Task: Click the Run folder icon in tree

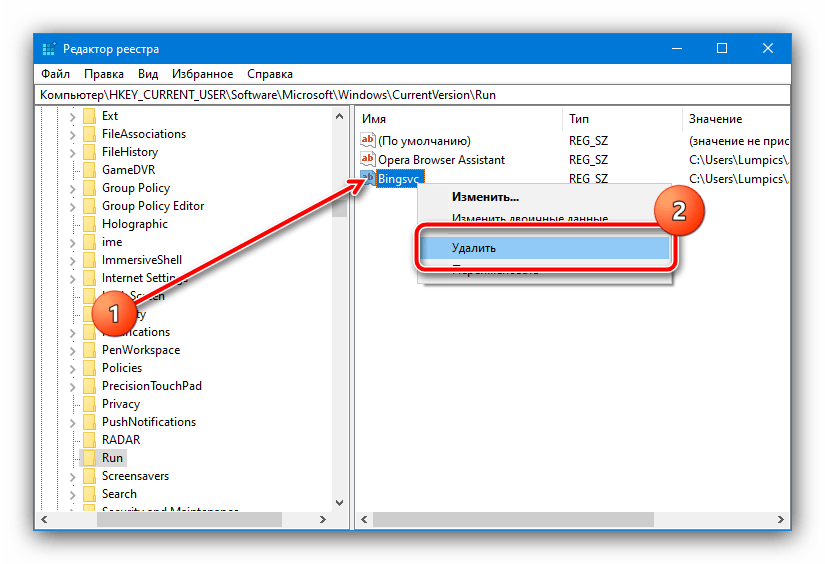Action: tap(90, 458)
